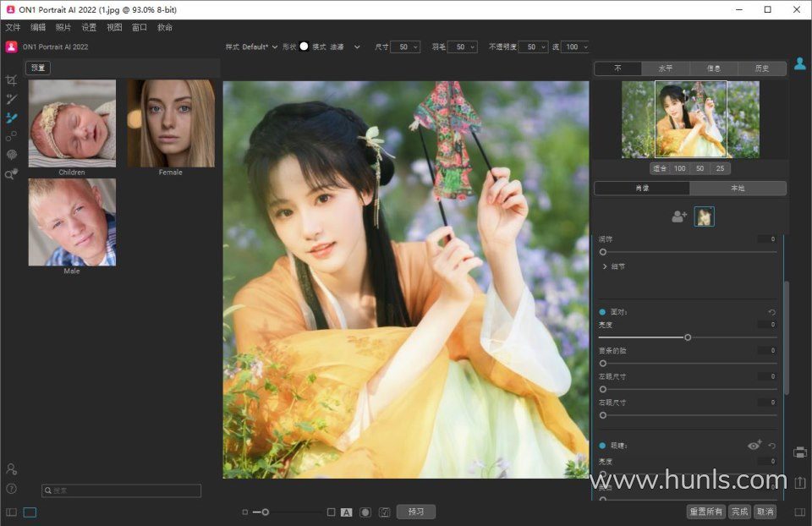Switch to the 水平 tab in right panel
Screen dimensions: 812x526
(x=666, y=68)
